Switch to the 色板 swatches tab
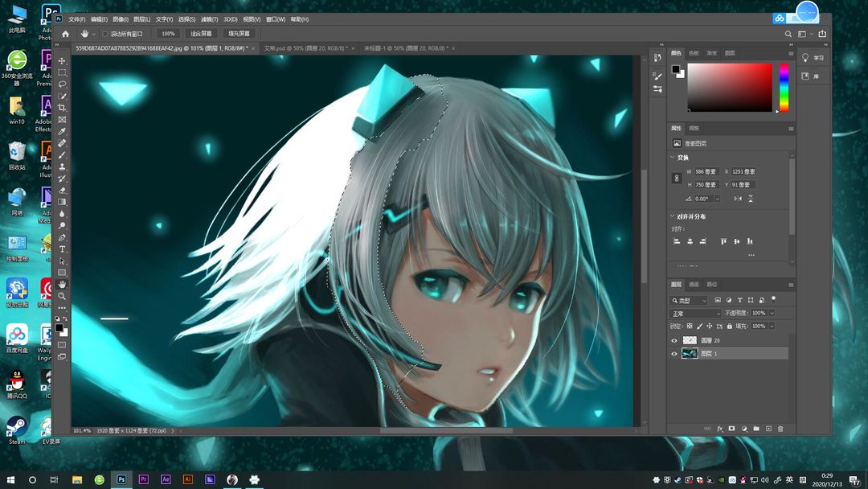Viewport: 868px width, 489px height. click(x=694, y=53)
